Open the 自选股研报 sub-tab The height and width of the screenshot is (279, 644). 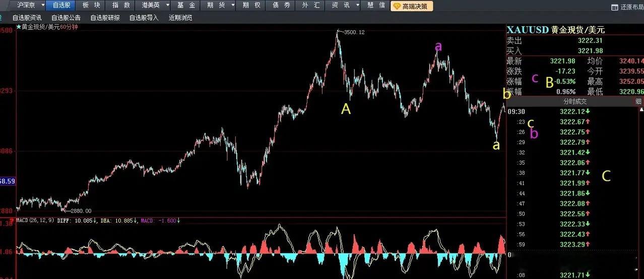[x=105, y=18]
